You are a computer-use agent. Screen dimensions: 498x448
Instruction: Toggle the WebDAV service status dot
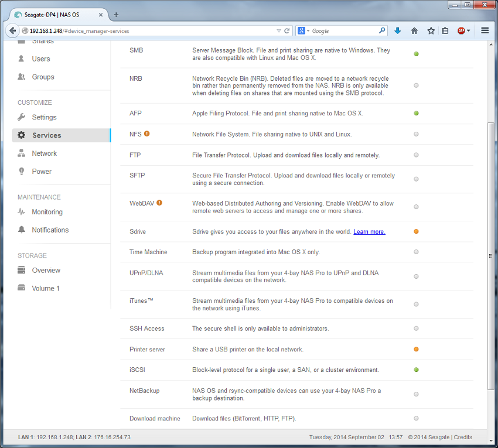(x=416, y=207)
